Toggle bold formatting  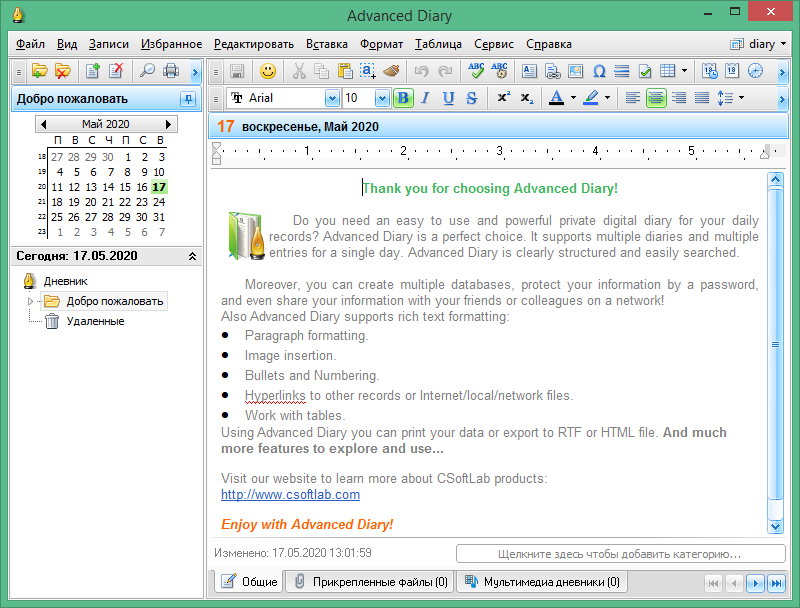coord(403,98)
